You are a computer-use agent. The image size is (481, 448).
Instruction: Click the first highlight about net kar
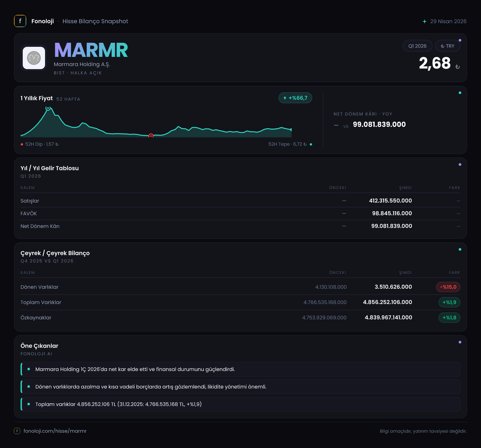pos(240,369)
